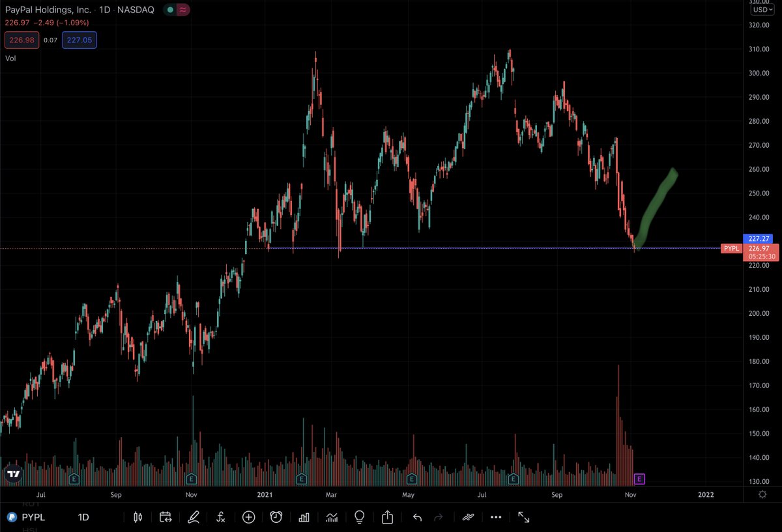Redo the last chart action
The image size is (782, 532).
pos(439,518)
